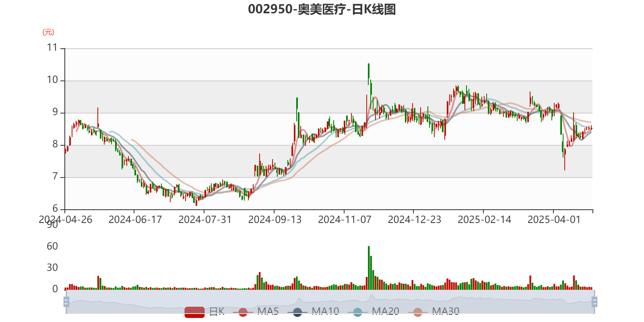
Task: Toggle the 日K candlestick series in legend
Action: (204, 312)
